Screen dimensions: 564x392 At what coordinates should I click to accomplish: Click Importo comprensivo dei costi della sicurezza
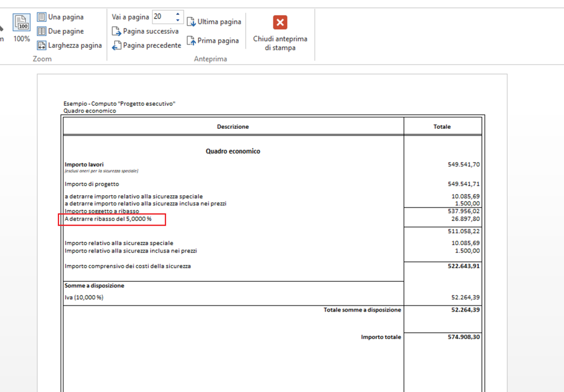point(128,266)
